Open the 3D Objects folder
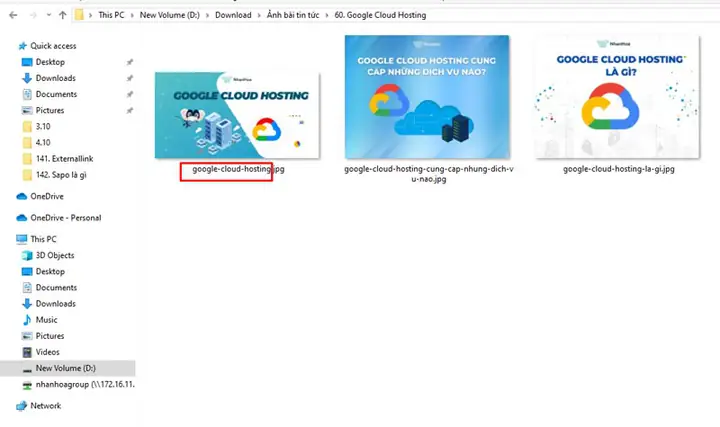The width and height of the screenshot is (720, 427). (55, 255)
